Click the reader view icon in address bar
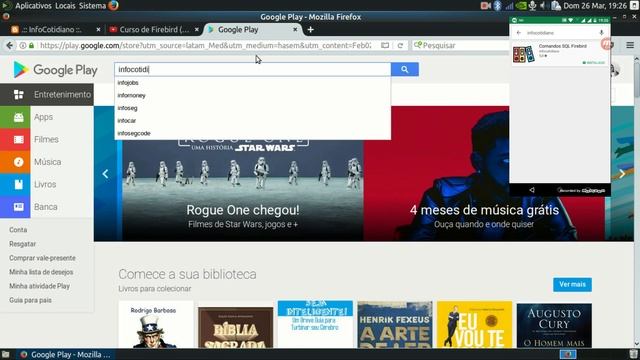 pyautogui.click(x=385, y=45)
